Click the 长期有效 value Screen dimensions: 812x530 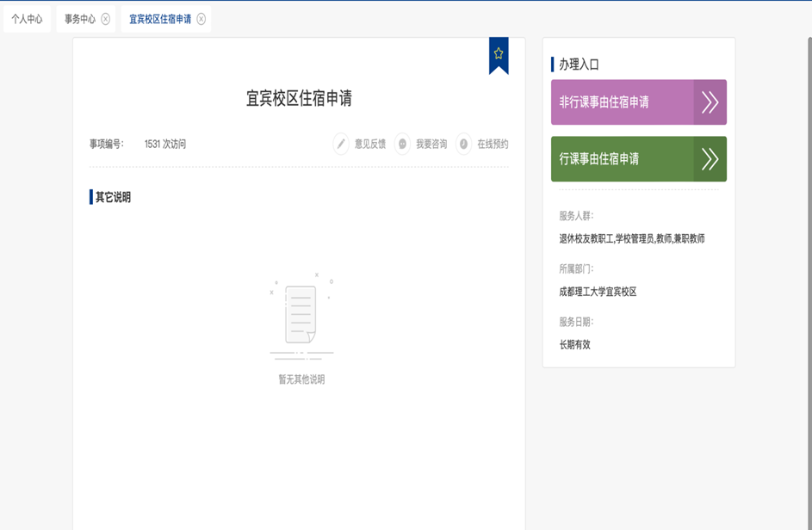[x=575, y=345]
